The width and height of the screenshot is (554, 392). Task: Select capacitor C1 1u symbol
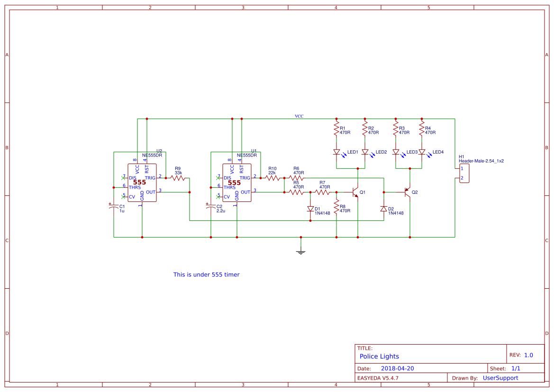pyautogui.click(x=114, y=206)
